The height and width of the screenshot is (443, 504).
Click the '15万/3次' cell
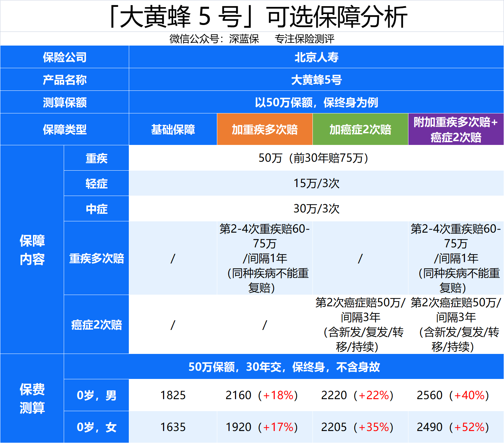[x=316, y=183]
